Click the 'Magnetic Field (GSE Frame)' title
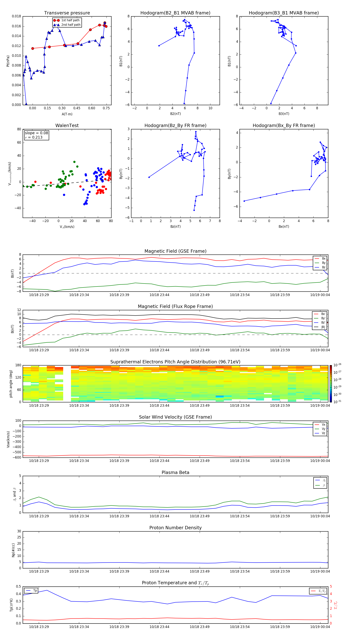351x644 pixels. (x=175, y=251)
